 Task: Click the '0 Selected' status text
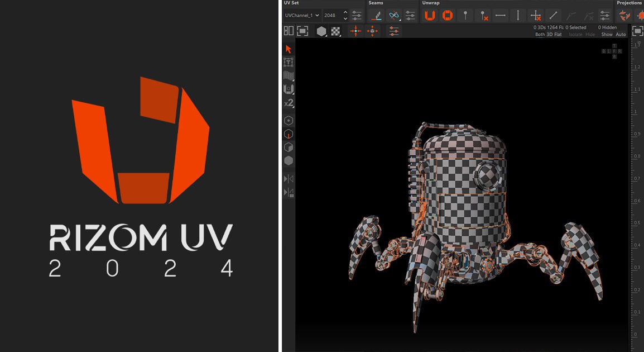pos(576,27)
